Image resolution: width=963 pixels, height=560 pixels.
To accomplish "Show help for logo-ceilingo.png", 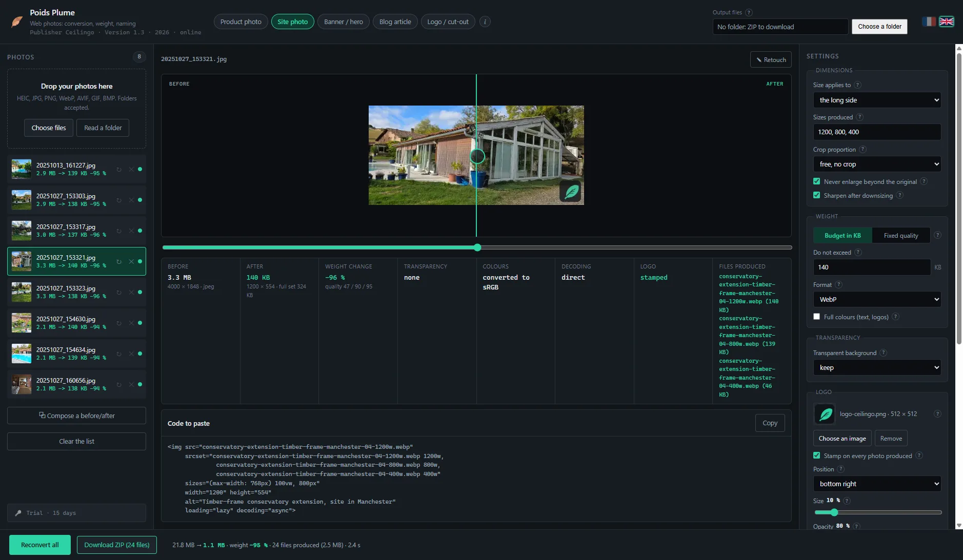I will [937, 413].
